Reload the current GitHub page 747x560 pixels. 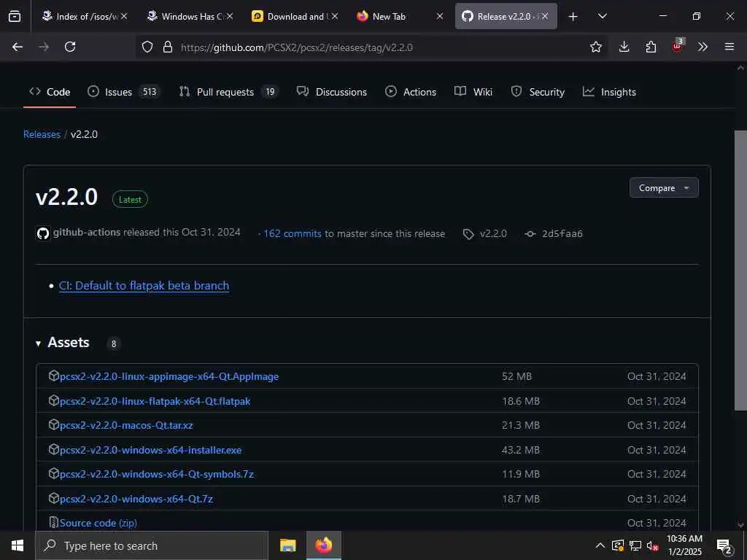pyautogui.click(x=70, y=47)
